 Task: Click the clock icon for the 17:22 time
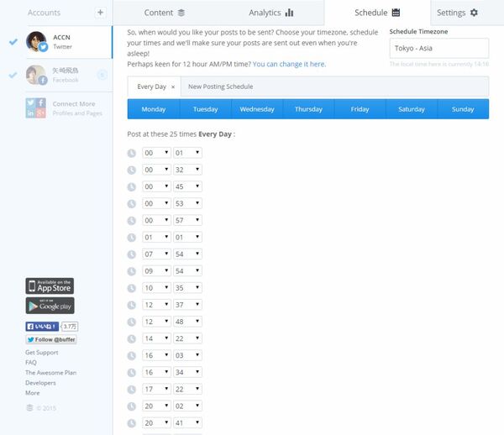tap(132, 390)
